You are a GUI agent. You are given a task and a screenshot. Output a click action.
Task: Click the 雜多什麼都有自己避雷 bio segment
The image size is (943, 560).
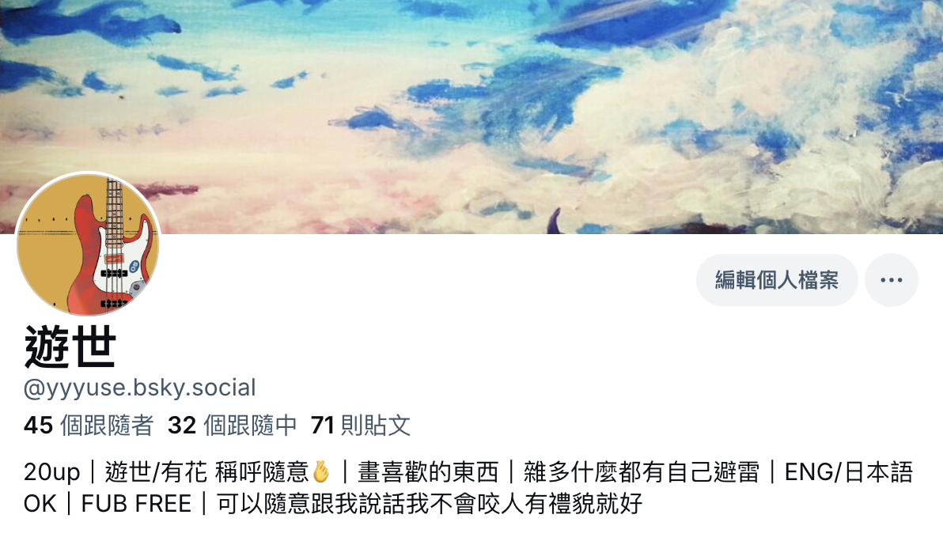(x=642, y=472)
